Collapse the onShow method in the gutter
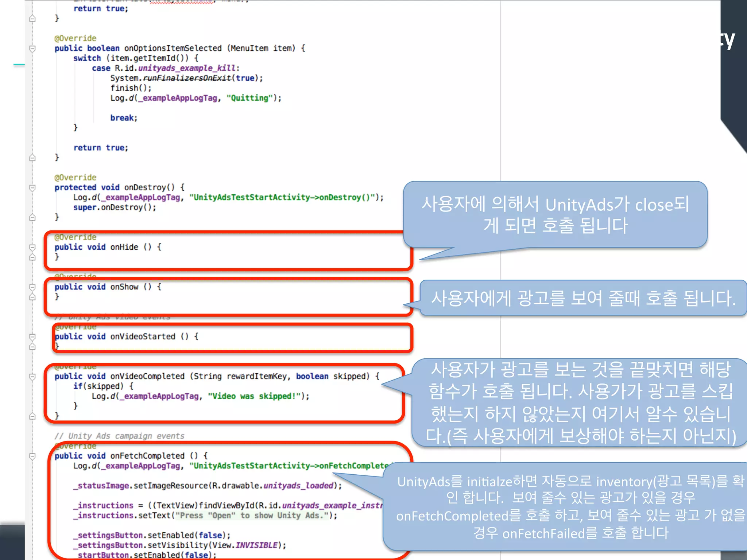Image resolution: width=747 pixels, height=560 pixels. click(x=32, y=287)
